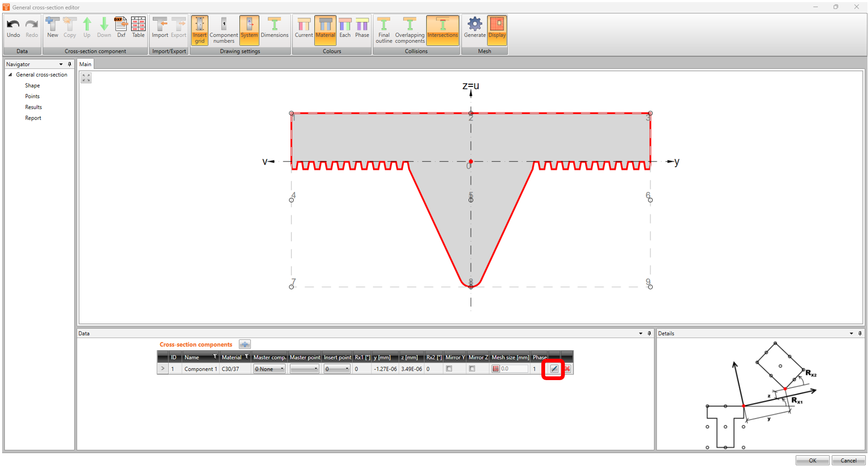Image resolution: width=868 pixels, height=467 pixels.
Task: Delete Component 1 using red X
Action: click(567, 369)
